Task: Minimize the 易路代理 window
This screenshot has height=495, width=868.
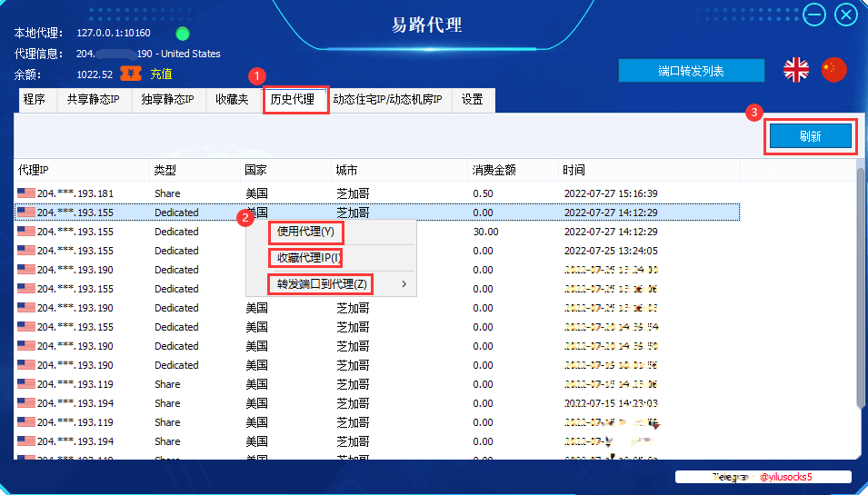Action: coord(813,15)
